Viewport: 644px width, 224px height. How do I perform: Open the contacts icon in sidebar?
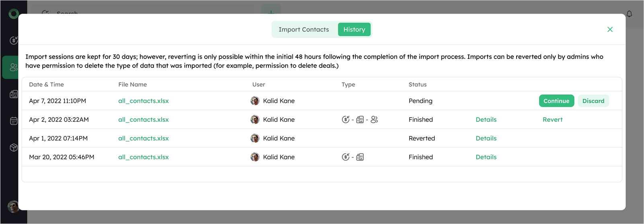coord(14,67)
